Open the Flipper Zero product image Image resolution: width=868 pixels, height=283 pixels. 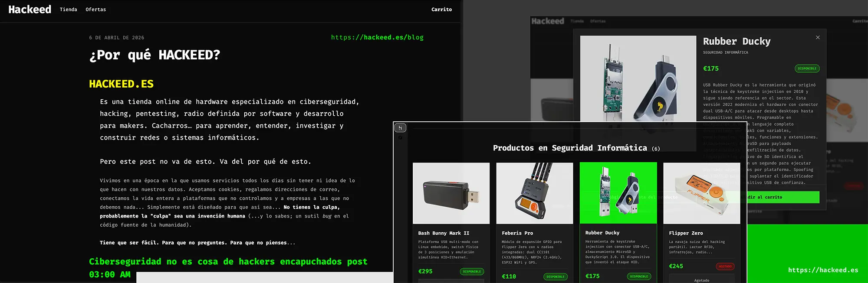click(701, 193)
